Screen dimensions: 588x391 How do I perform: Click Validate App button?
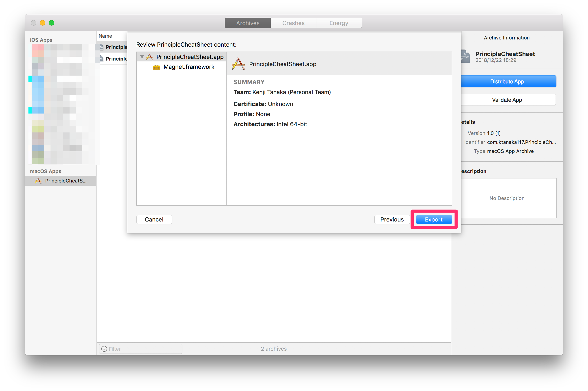(x=508, y=100)
